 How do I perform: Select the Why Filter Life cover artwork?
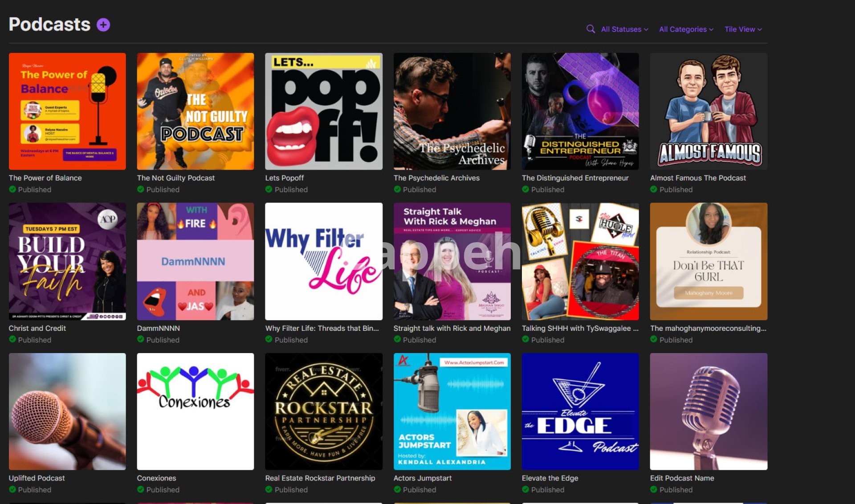click(324, 261)
